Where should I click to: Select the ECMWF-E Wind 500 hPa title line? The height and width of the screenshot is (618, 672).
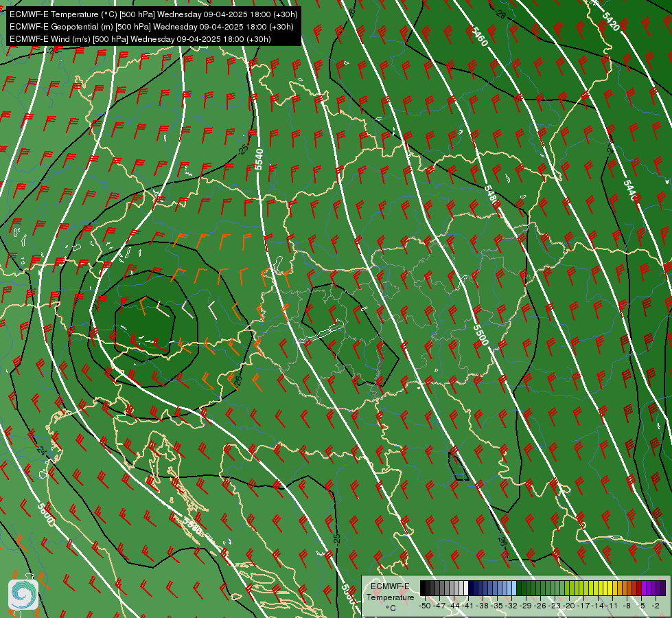click(140, 39)
